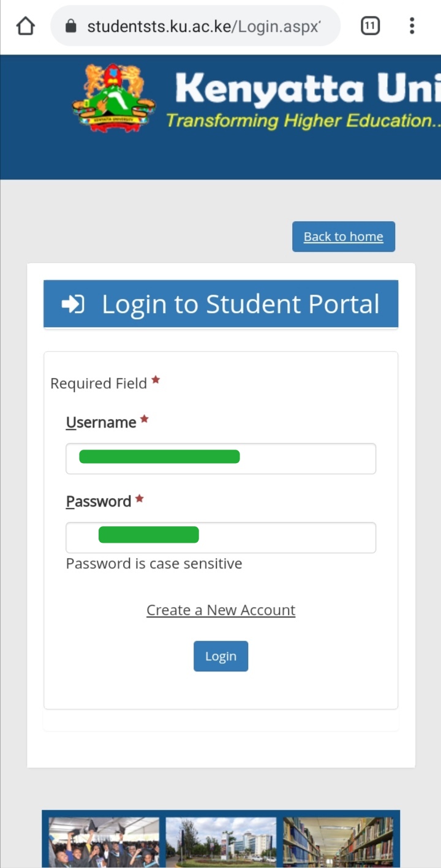Select the campus building photo thumbnail
Screen dimensions: 441x868
tap(221, 842)
